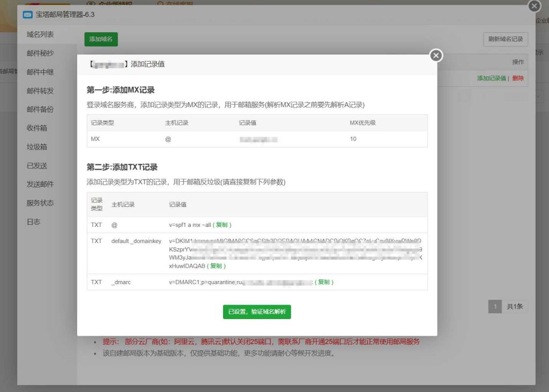Open 添加记录值 link in the operations column
Screen dimensions: 549x392
pos(492,78)
